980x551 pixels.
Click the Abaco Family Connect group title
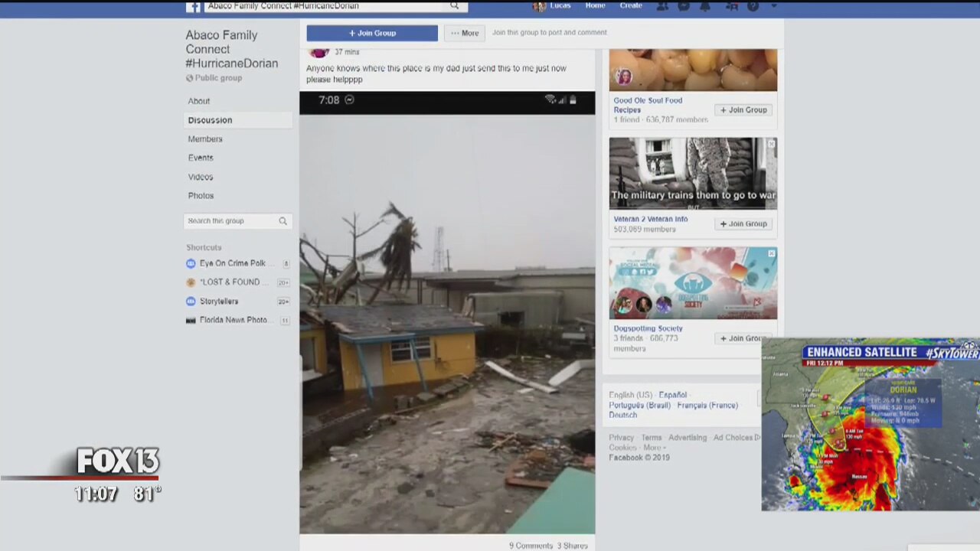pos(232,49)
